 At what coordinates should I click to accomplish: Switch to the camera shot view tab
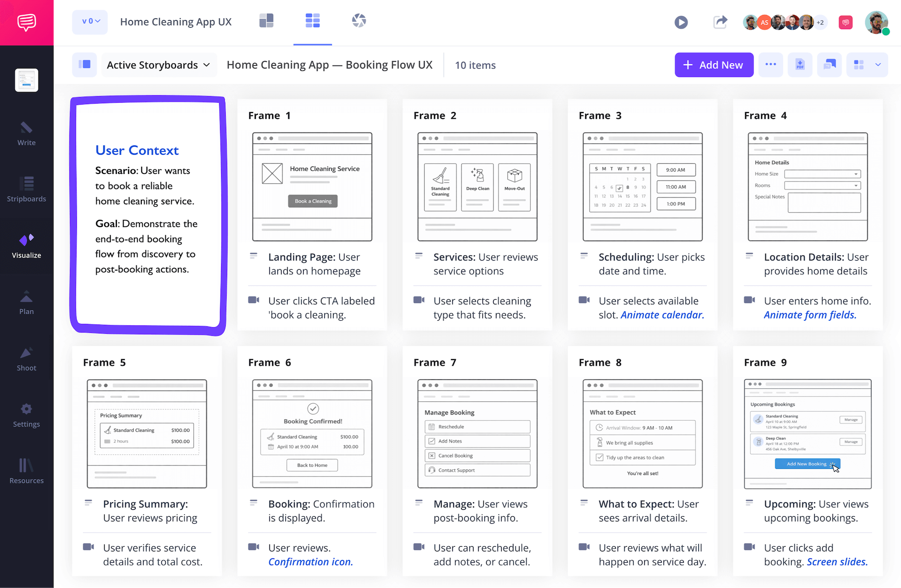pos(359,21)
